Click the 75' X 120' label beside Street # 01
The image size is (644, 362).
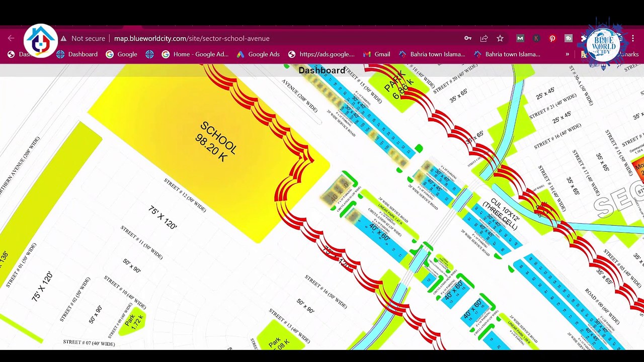(x=42, y=287)
